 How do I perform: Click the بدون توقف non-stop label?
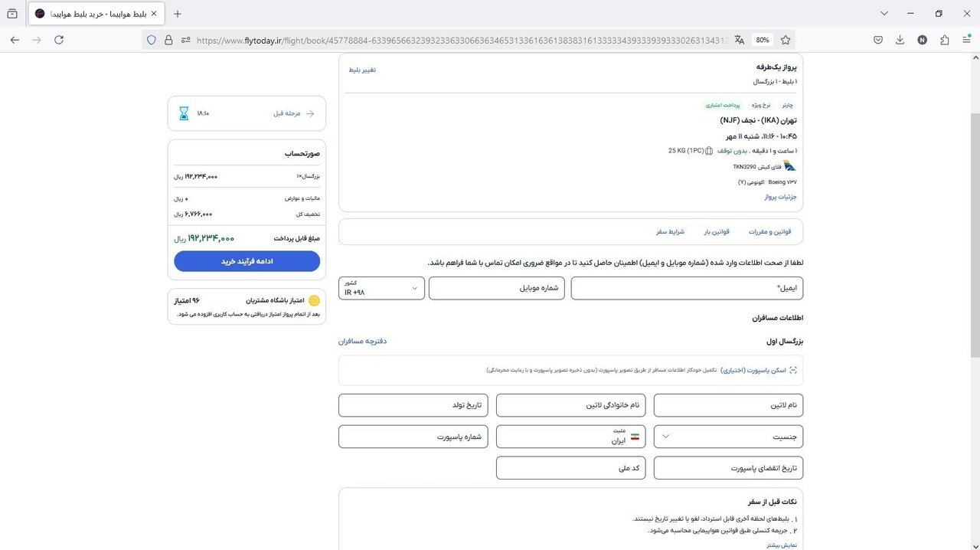(x=732, y=151)
